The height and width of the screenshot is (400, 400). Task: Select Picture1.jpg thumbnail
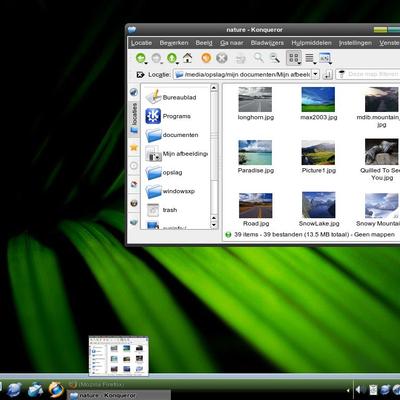pos(318,152)
